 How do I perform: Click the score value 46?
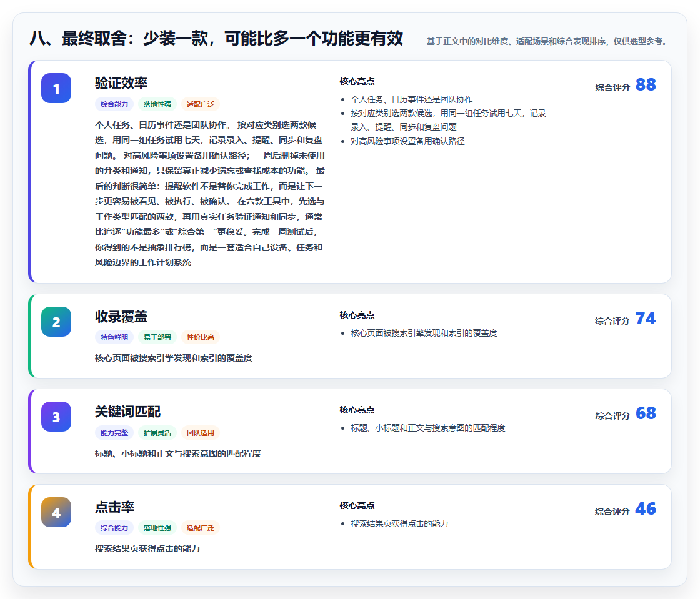point(646,508)
